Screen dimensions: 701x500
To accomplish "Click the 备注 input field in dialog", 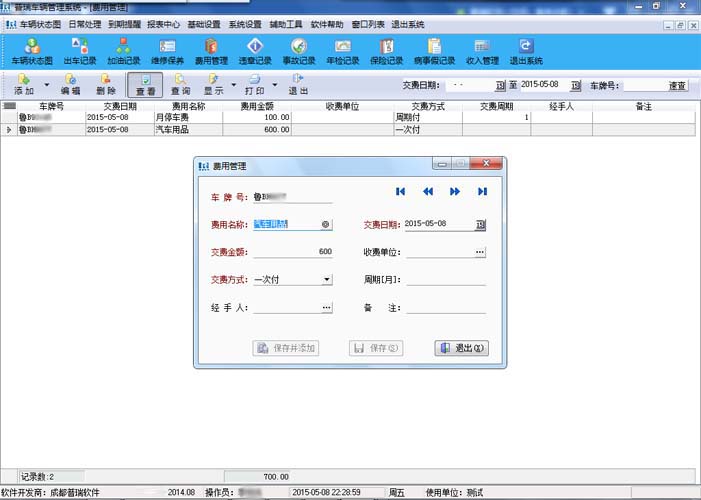I will click(446, 308).
